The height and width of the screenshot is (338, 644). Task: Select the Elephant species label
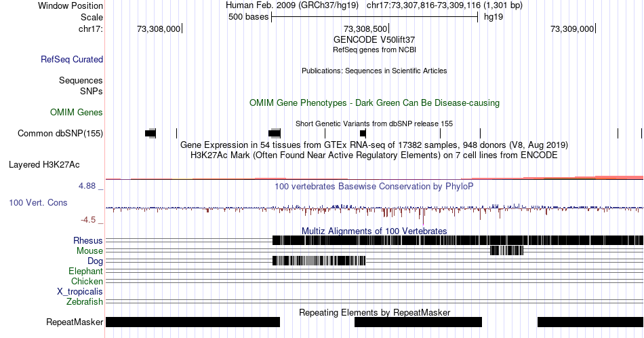point(86,271)
